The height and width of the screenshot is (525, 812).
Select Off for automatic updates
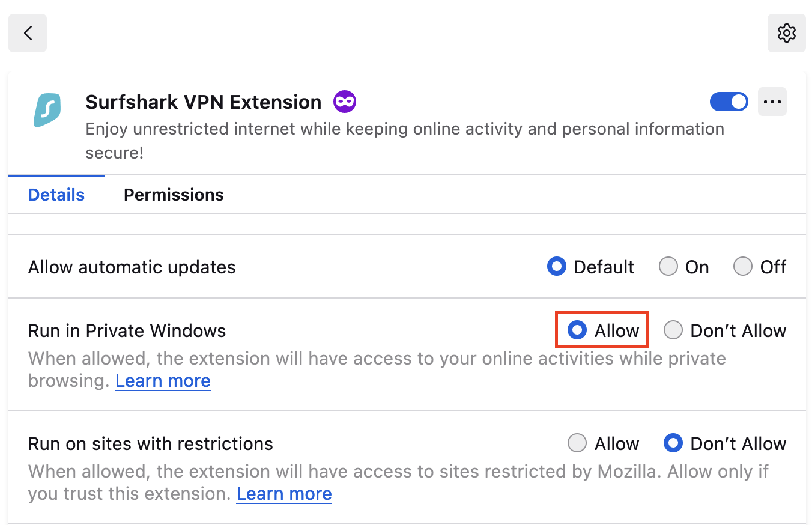tap(743, 266)
